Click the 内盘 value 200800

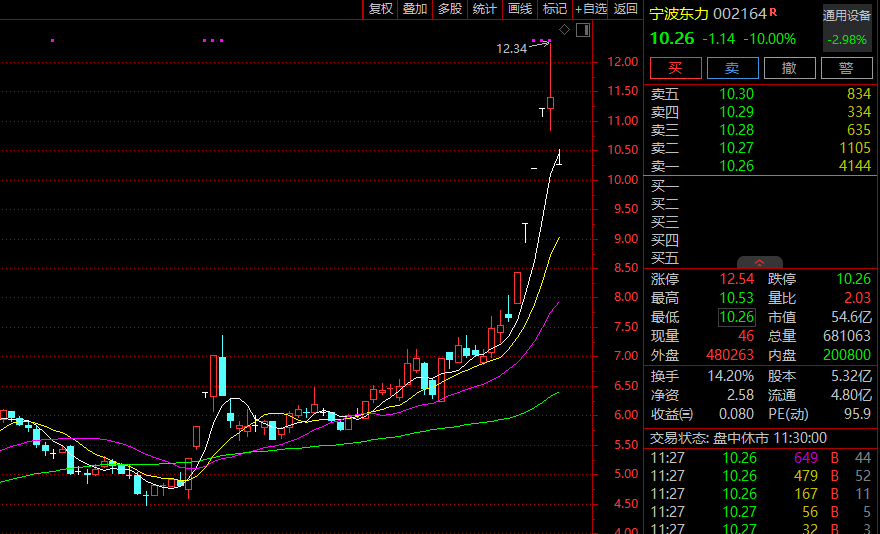847,355
